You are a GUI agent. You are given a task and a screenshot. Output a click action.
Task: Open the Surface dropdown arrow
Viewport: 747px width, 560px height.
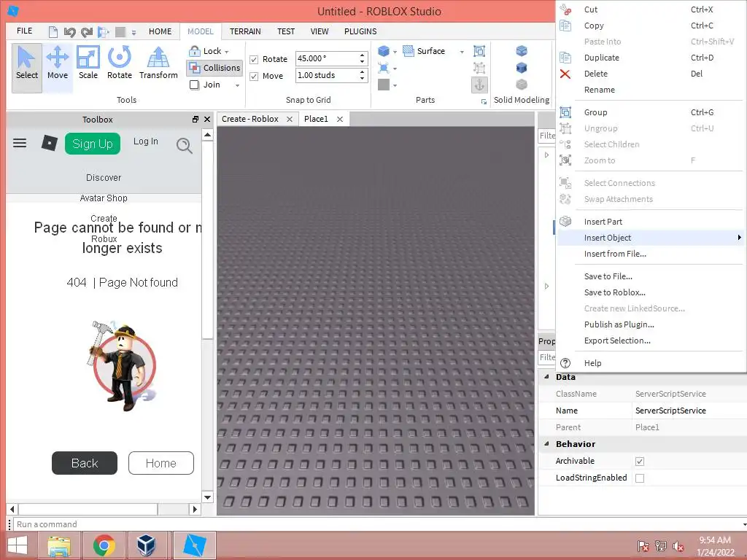point(462,52)
